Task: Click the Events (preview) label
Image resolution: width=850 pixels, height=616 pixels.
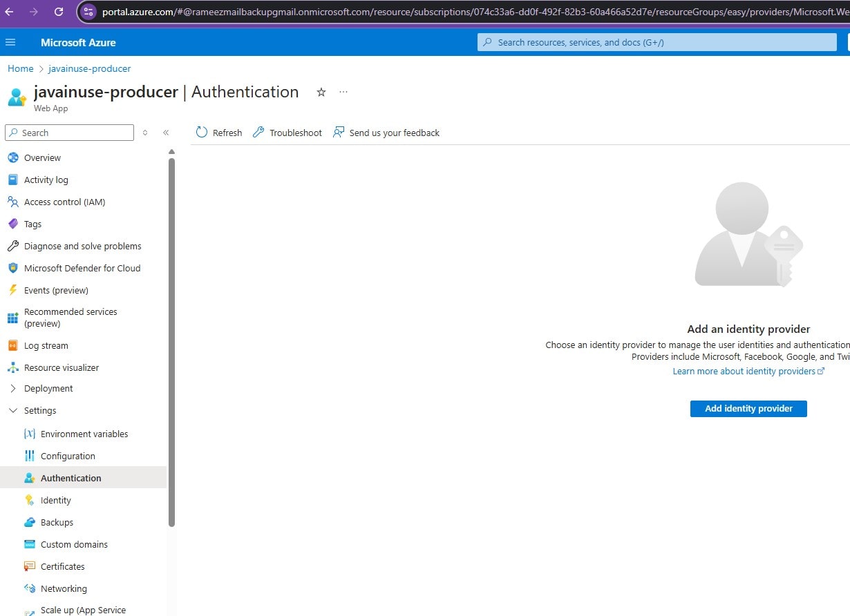Action: pyautogui.click(x=56, y=290)
